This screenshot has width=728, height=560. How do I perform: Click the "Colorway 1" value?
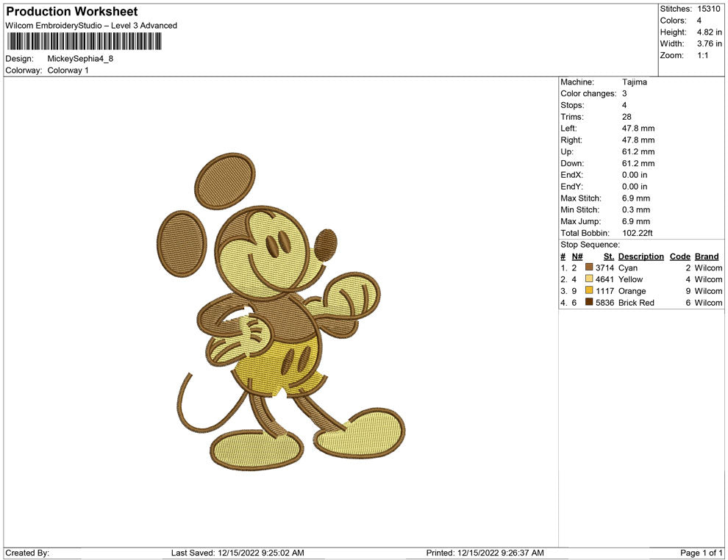tap(68, 71)
